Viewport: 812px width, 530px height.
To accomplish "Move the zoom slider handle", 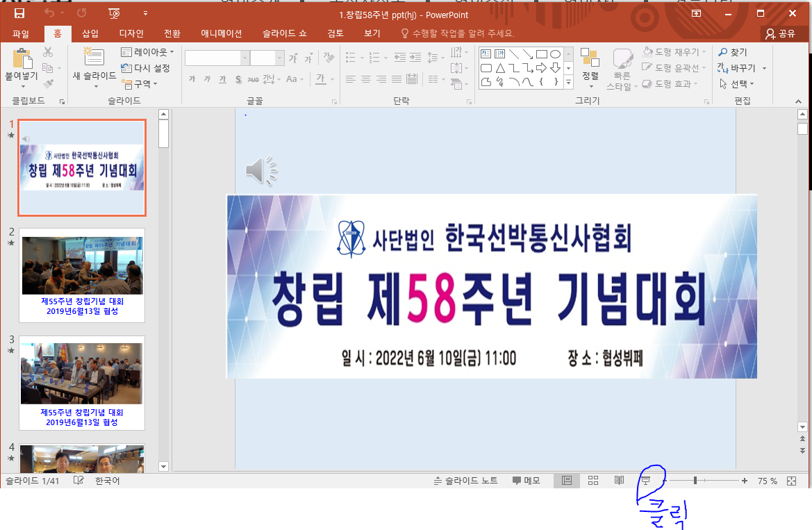I will pos(695,481).
